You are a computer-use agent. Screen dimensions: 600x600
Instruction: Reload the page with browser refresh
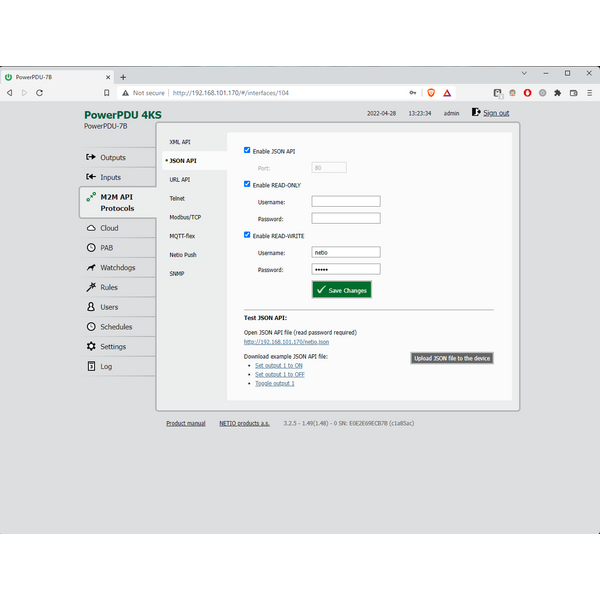pos(39,92)
